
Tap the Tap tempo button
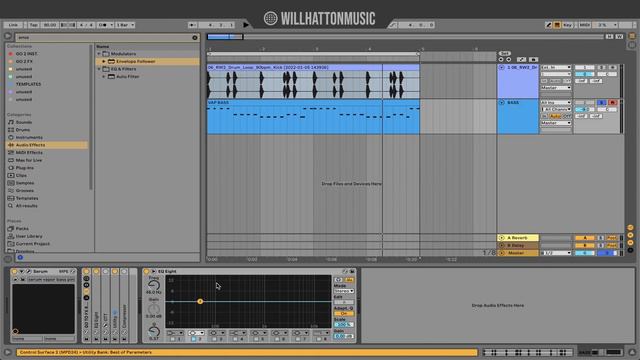(33, 25)
